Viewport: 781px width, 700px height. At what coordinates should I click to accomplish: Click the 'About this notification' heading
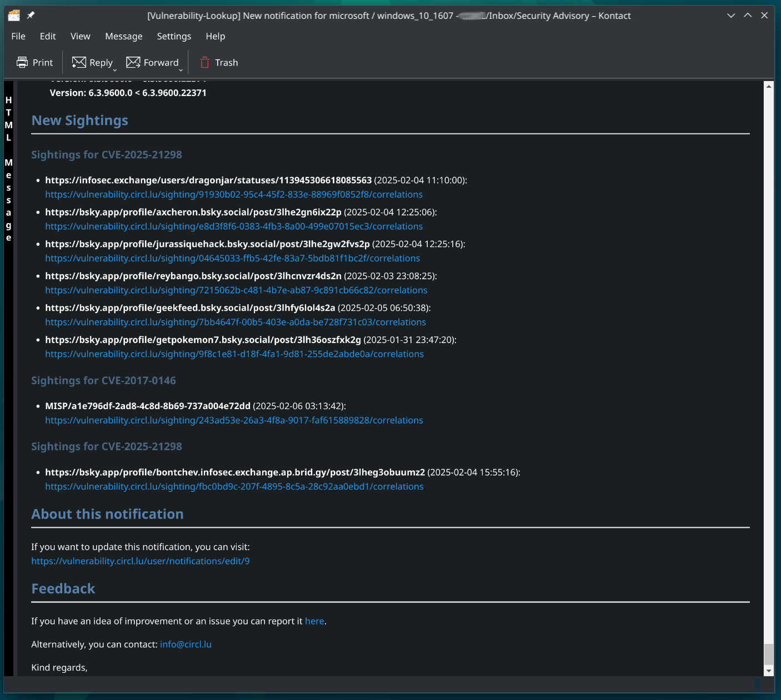(107, 514)
